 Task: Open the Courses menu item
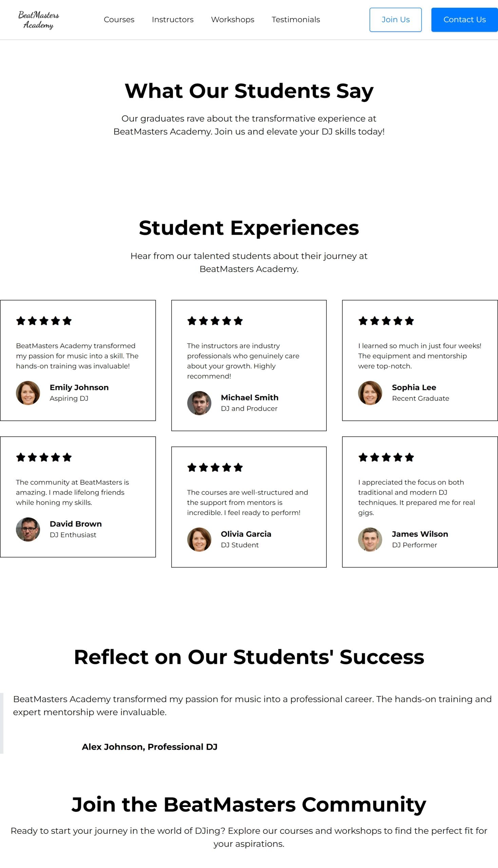point(119,19)
